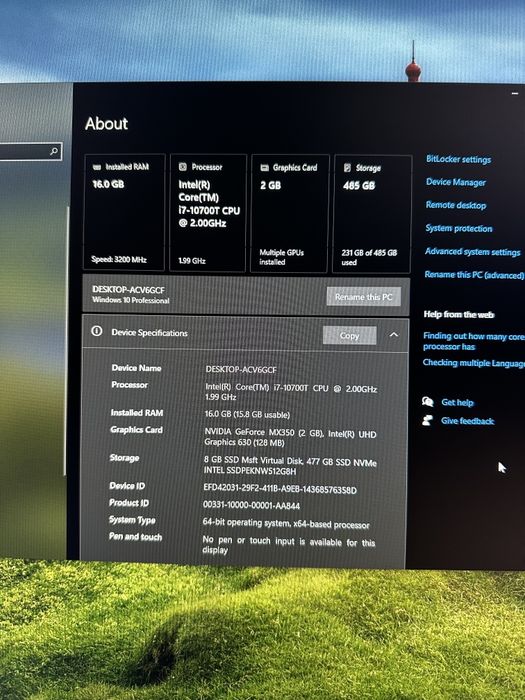The image size is (525, 700).
Task: Click the NVIDIA GeForce MX350 graphics value
Action: point(290,438)
